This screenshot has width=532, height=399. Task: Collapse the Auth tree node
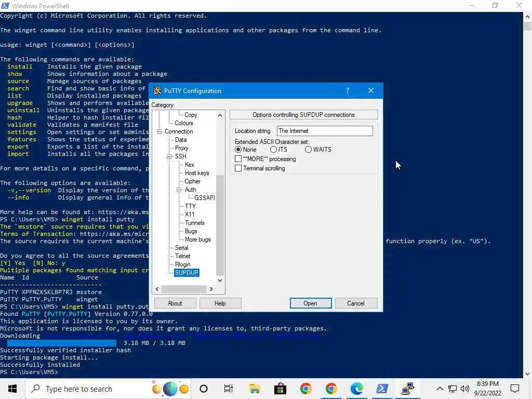click(179, 190)
